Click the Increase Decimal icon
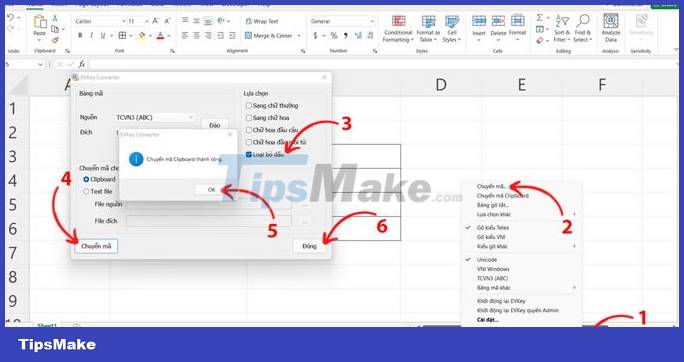The width and height of the screenshot is (684, 362). (359, 36)
